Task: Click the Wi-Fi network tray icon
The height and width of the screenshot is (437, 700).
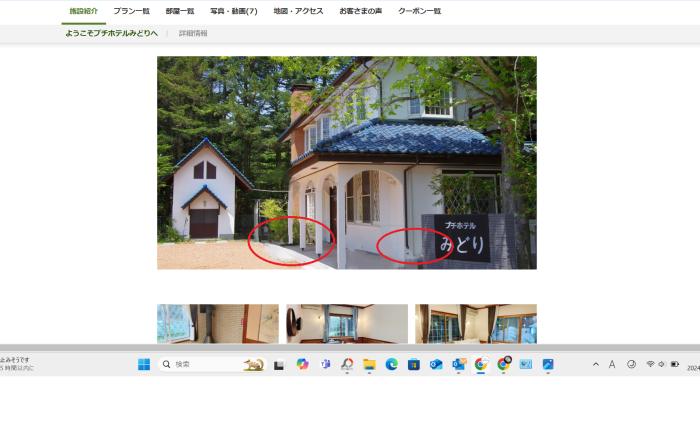Action: click(650, 365)
